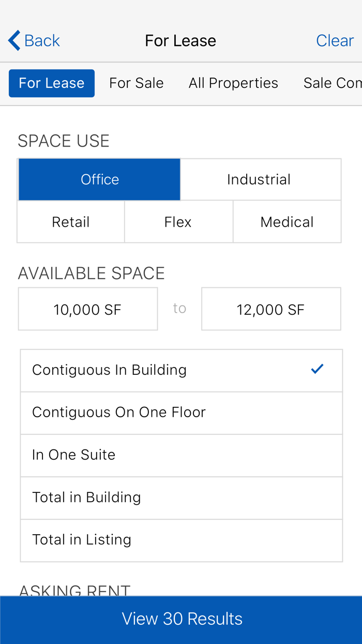Switch to the For Sale tab
The height and width of the screenshot is (644, 362).
135,82
